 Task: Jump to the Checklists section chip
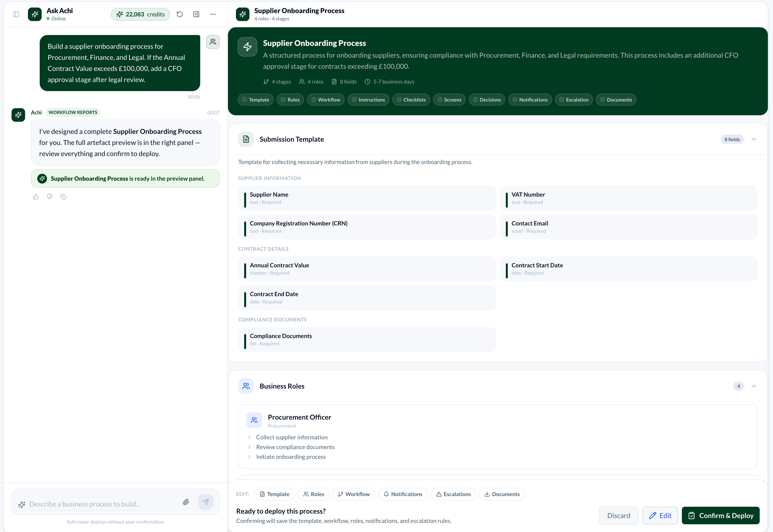tap(411, 100)
